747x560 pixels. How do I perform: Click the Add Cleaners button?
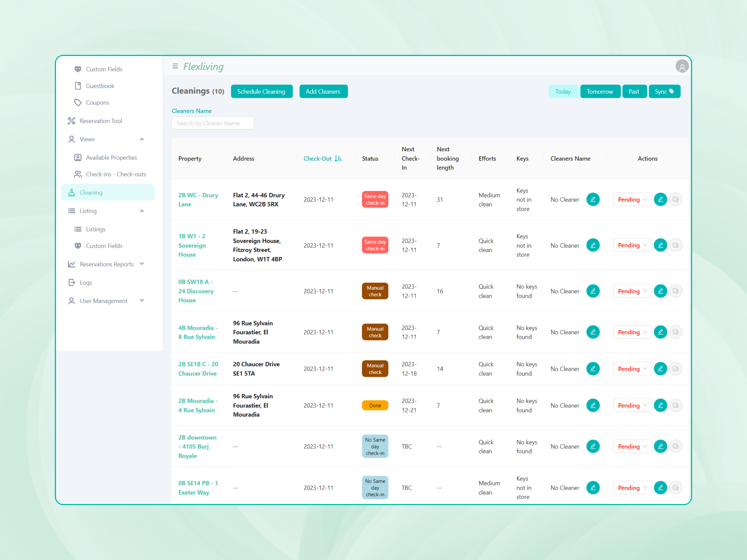pos(323,91)
